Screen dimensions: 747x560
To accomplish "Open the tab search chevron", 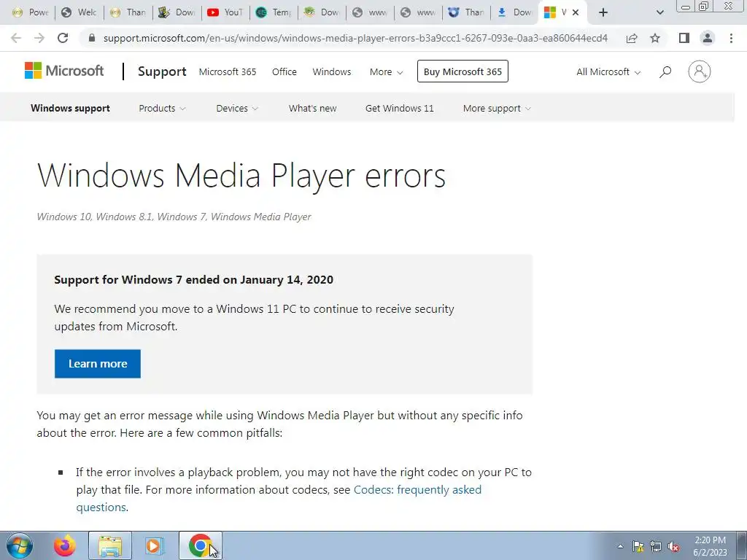I will coord(659,12).
